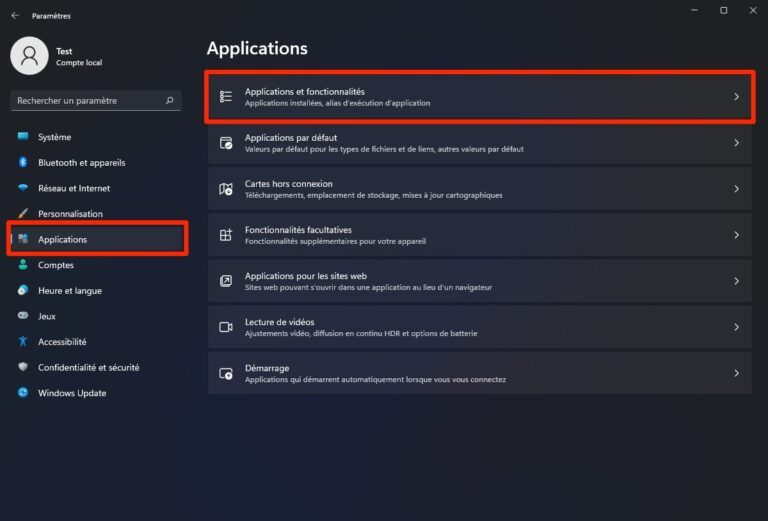Expand Cartes hors connexion chevron arrow
This screenshot has height=521, width=768.
pos(736,189)
